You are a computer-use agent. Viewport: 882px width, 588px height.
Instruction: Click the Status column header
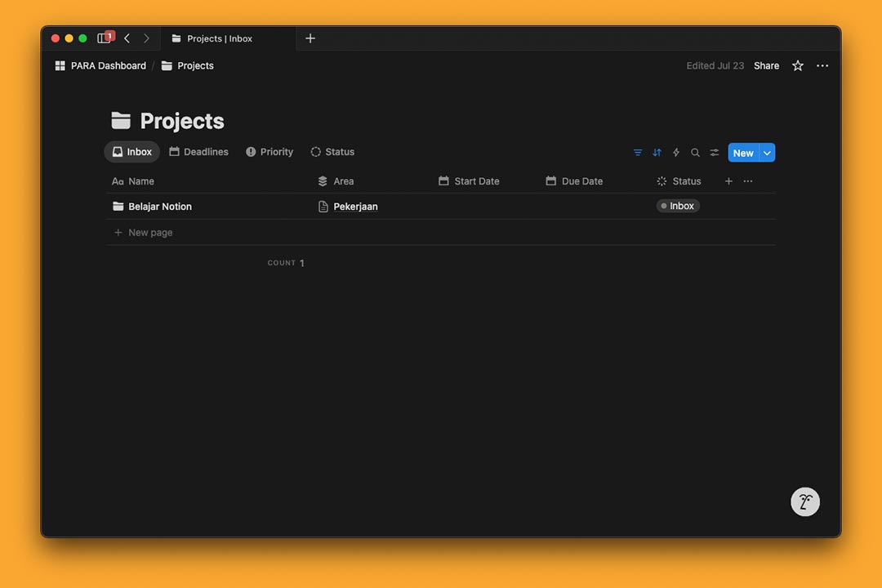tap(679, 181)
